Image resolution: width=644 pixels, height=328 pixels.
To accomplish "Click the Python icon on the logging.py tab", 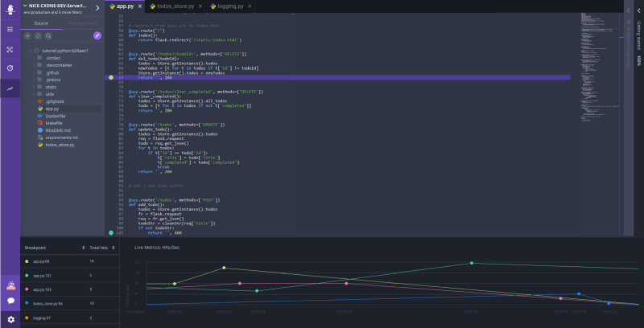I will coord(213,6).
